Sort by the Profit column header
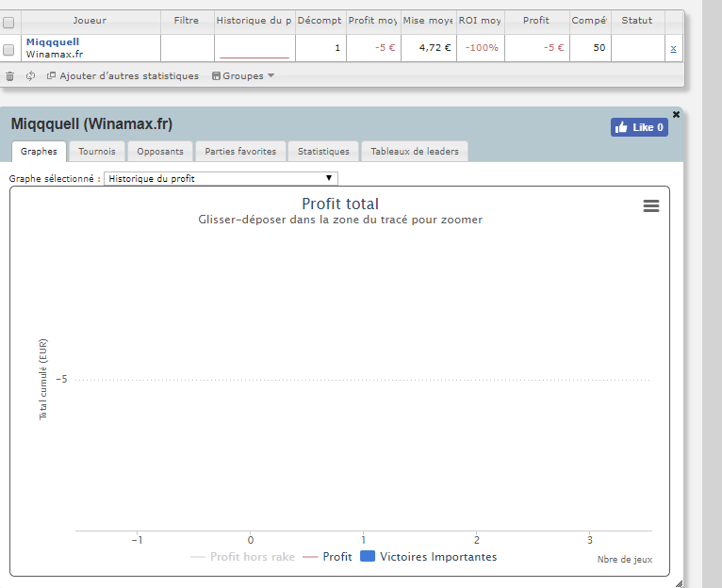The image size is (722, 588). click(x=536, y=21)
